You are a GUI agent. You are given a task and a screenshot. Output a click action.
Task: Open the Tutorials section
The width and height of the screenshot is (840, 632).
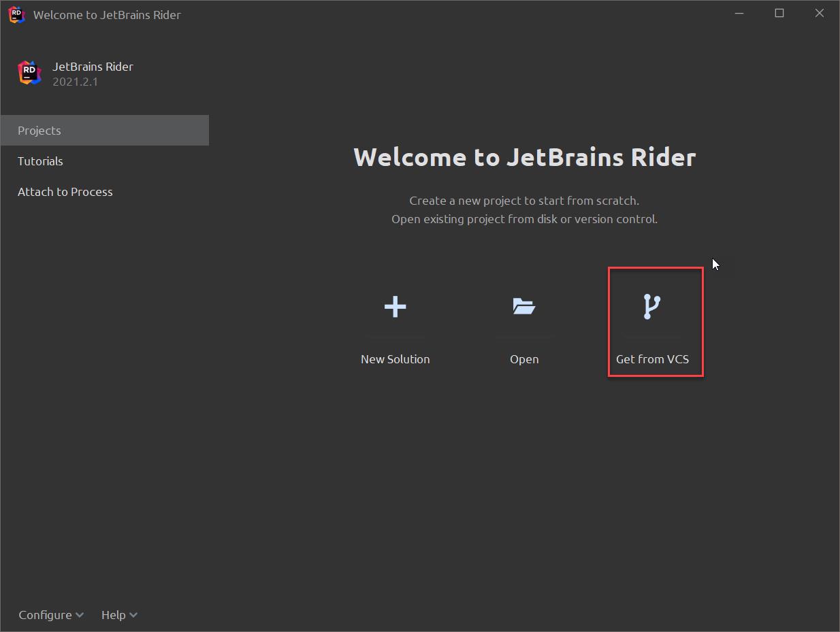click(x=40, y=161)
